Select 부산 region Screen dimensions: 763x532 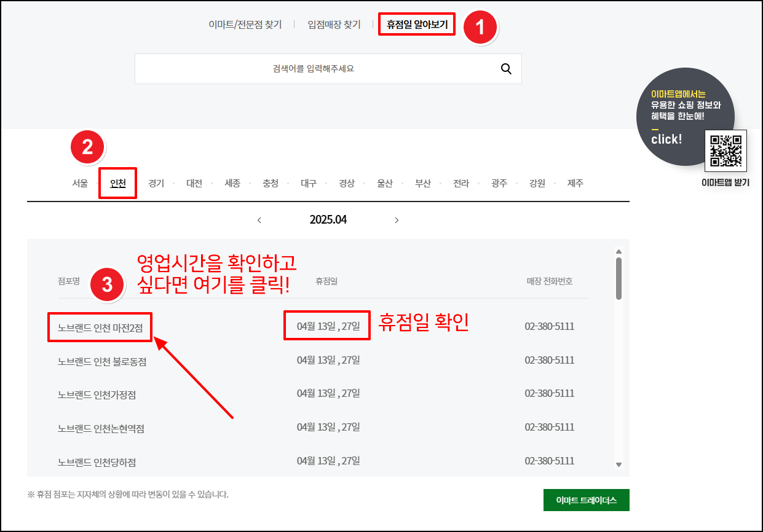(423, 183)
